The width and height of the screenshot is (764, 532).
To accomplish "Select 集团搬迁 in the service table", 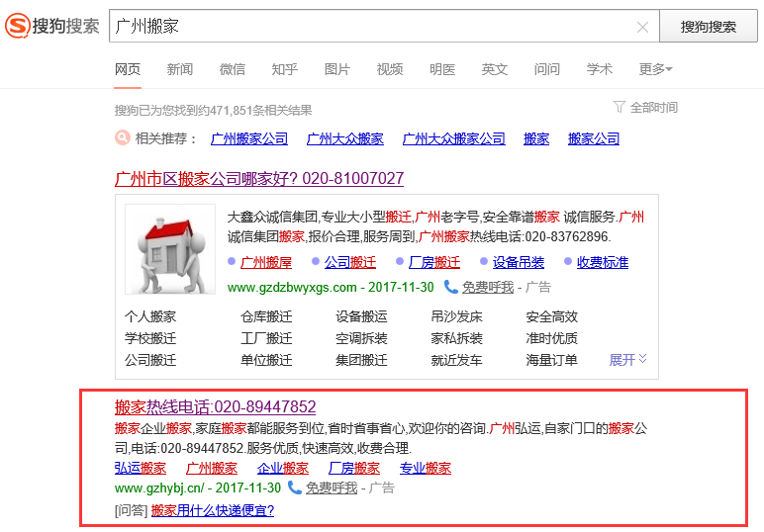I will coord(361,360).
